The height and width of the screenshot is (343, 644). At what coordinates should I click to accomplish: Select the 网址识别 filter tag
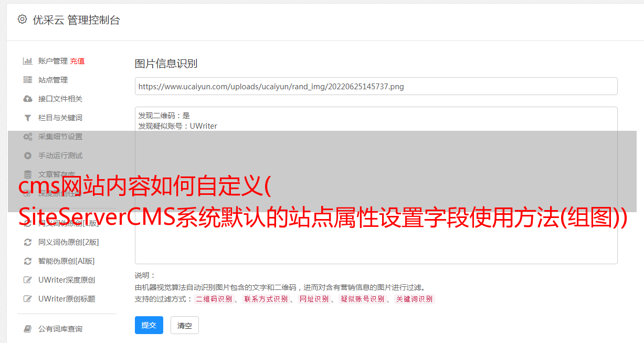[x=314, y=299]
